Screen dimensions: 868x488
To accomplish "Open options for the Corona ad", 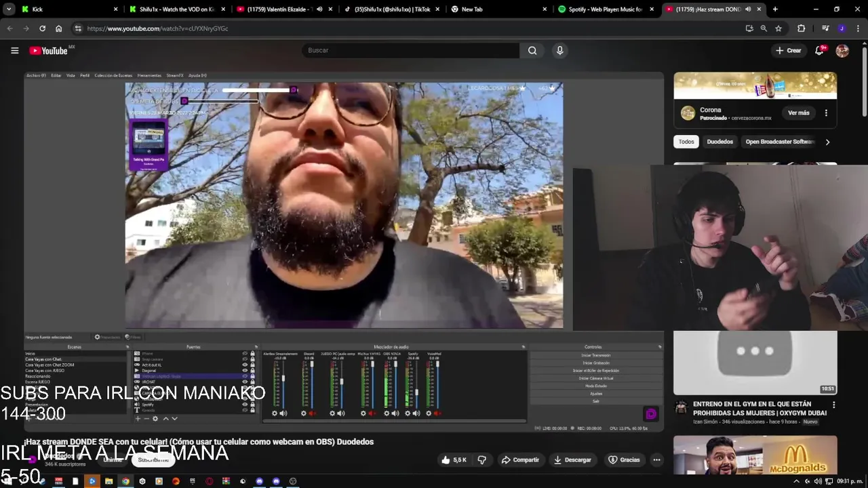I will click(826, 113).
